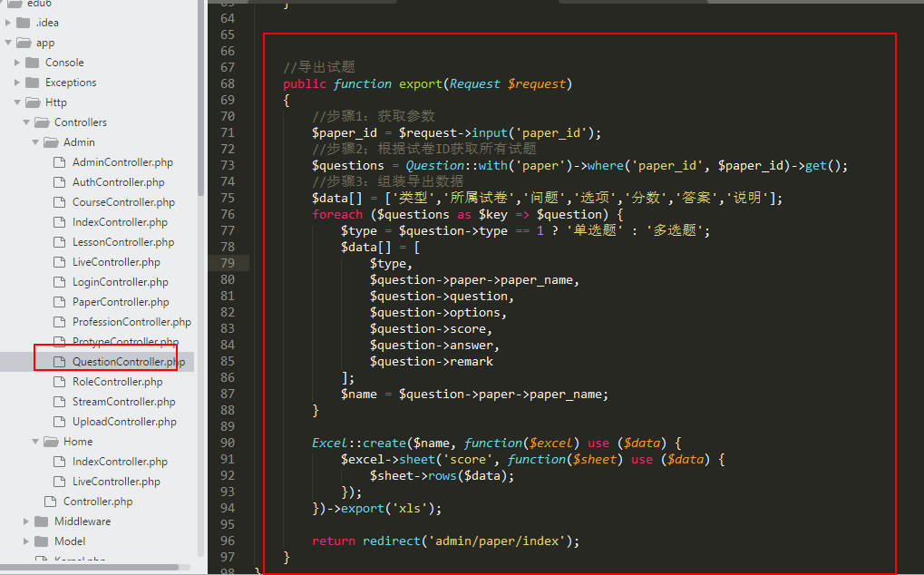Open PaperController.php from the sidebar
This screenshot has width=924, height=575.
[121, 302]
